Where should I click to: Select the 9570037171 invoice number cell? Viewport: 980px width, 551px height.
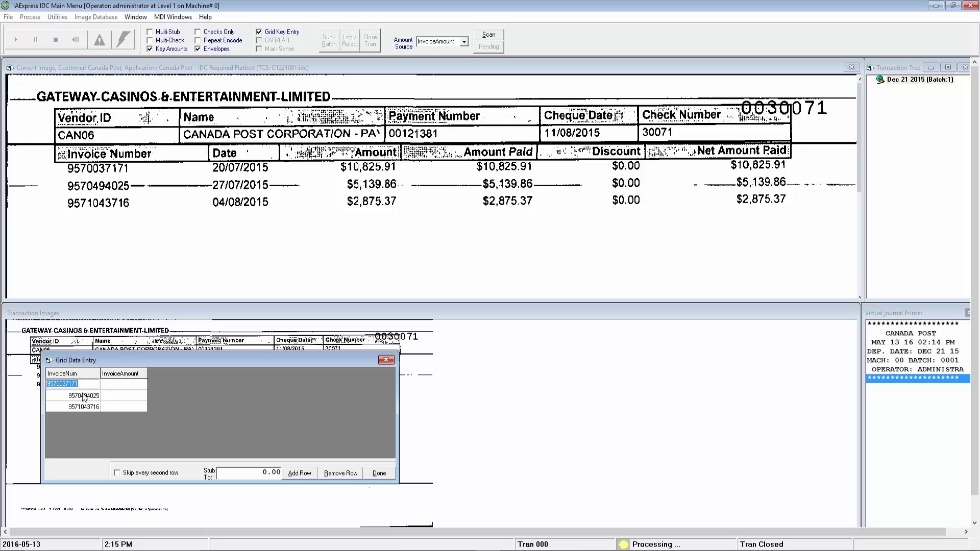click(x=73, y=384)
